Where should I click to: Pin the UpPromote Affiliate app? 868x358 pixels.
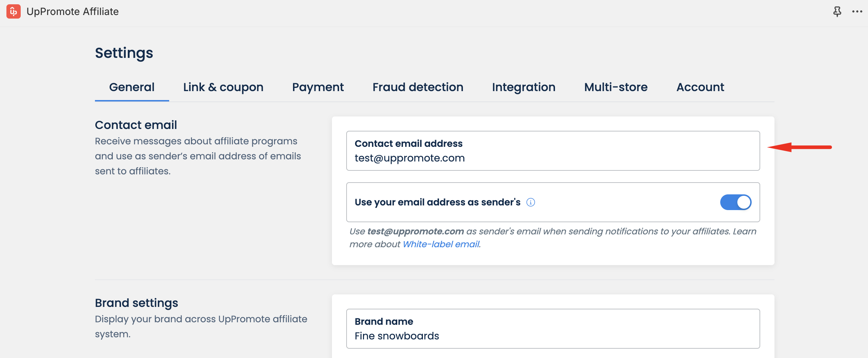coord(837,11)
